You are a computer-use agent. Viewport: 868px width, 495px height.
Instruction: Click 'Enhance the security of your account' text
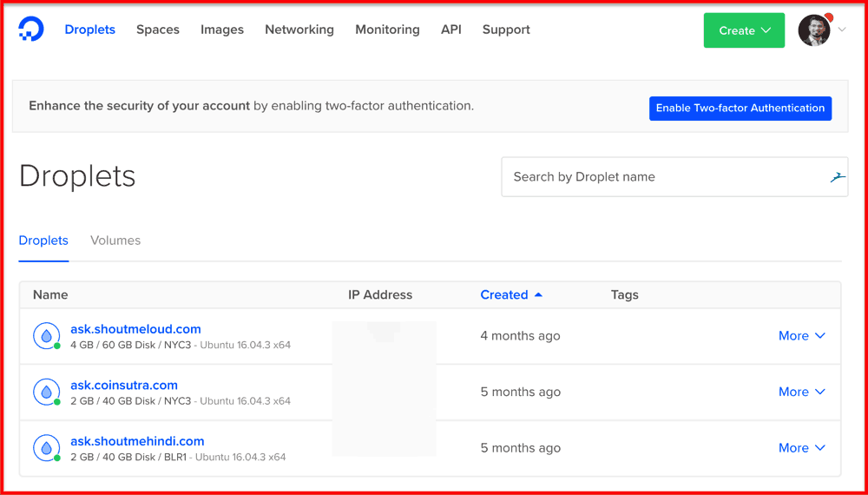(140, 106)
